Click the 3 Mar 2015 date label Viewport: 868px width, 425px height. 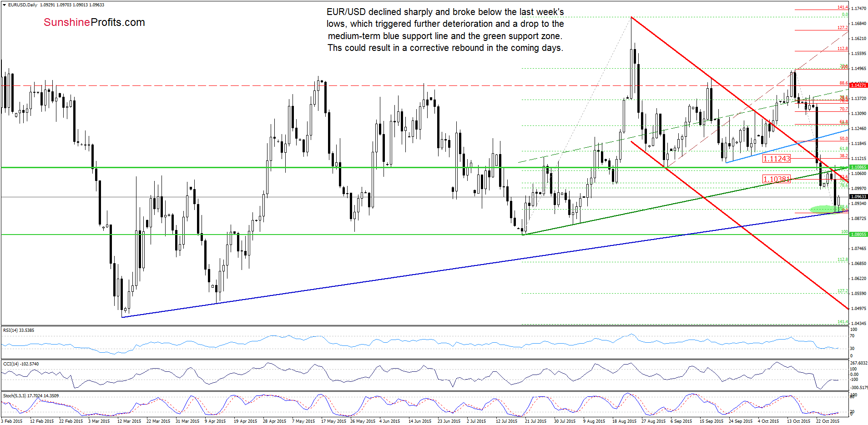[99, 421]
